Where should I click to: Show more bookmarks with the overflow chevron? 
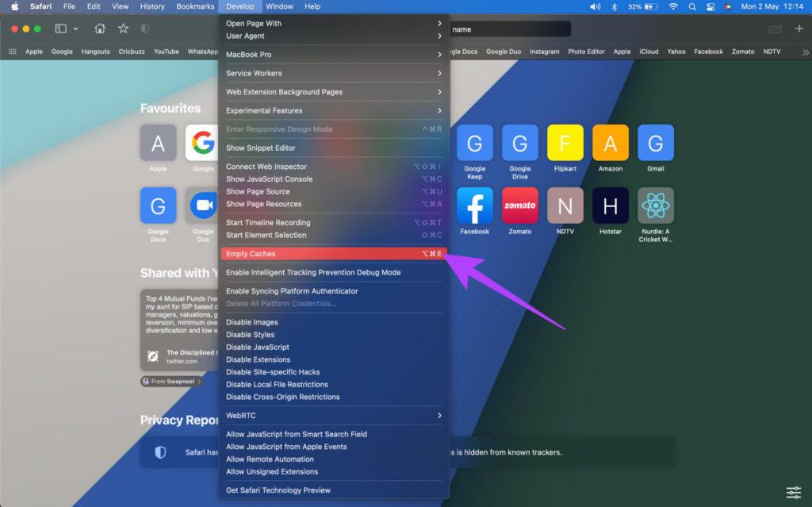805,52
